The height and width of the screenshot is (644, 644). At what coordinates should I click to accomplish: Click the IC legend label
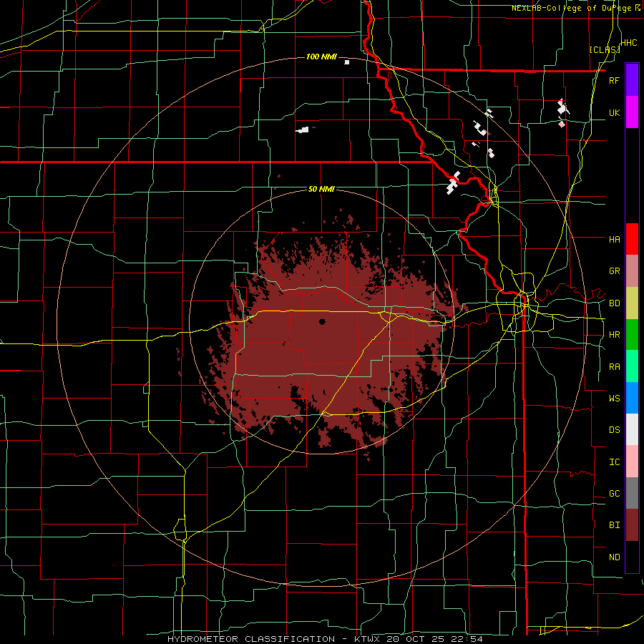coord(614,462)
